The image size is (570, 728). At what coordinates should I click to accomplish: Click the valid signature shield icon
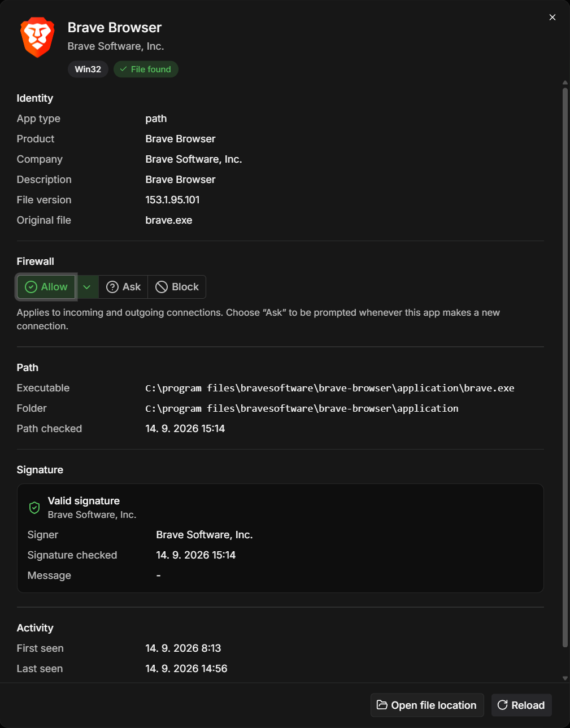click(x=34, y=507)
